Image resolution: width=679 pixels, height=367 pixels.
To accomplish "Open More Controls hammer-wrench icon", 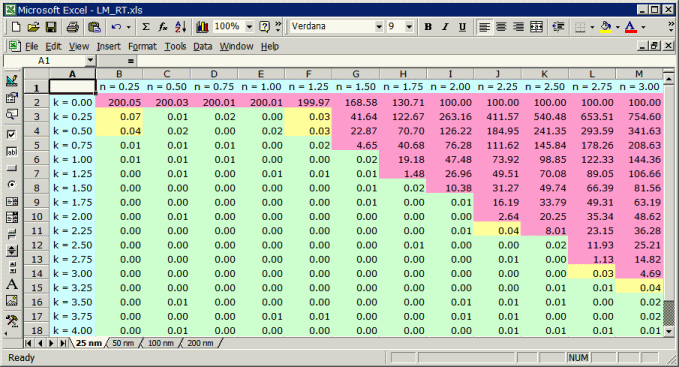I will point(12,321).
